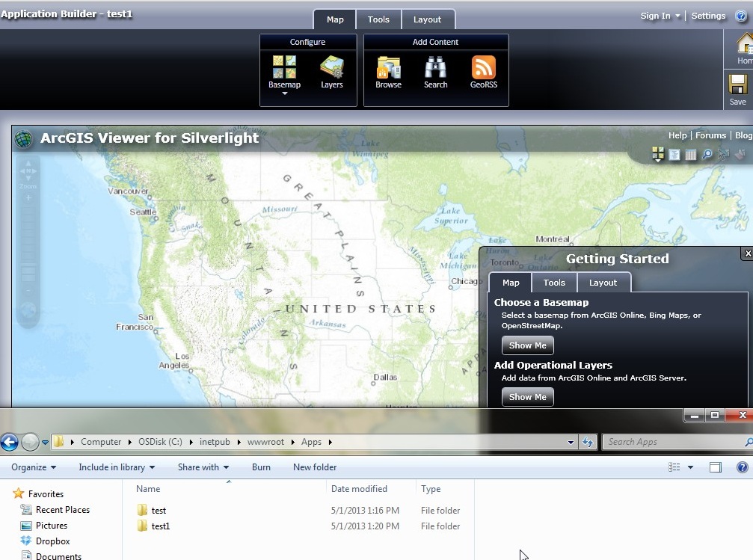Open the viewer Help link

(x=677, y=135)
